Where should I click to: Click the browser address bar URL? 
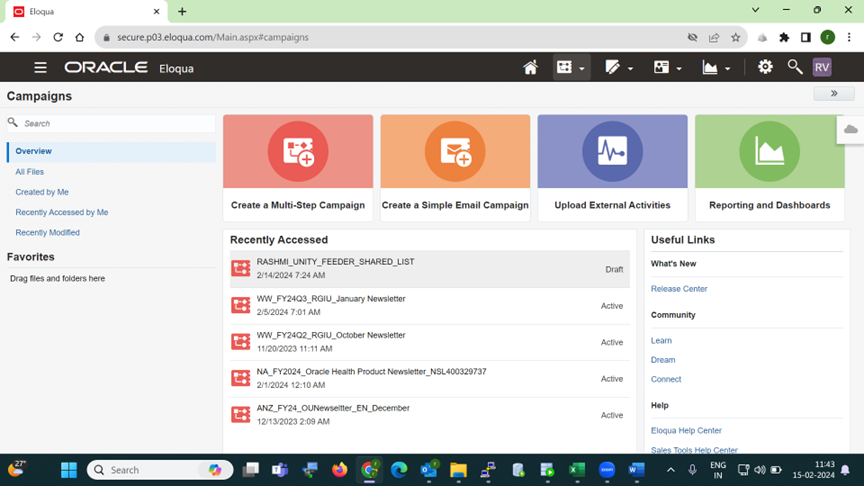coord(213,37)
